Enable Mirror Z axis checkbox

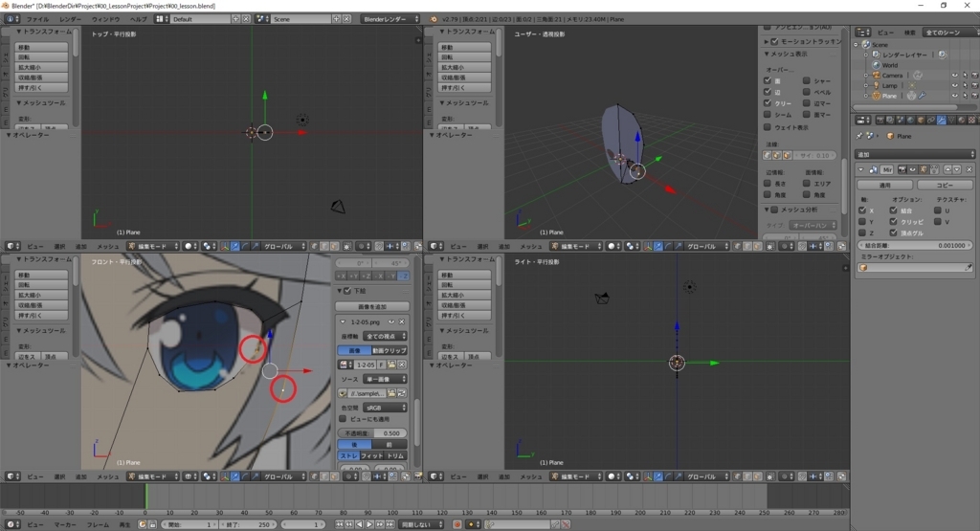pos(862,233)
